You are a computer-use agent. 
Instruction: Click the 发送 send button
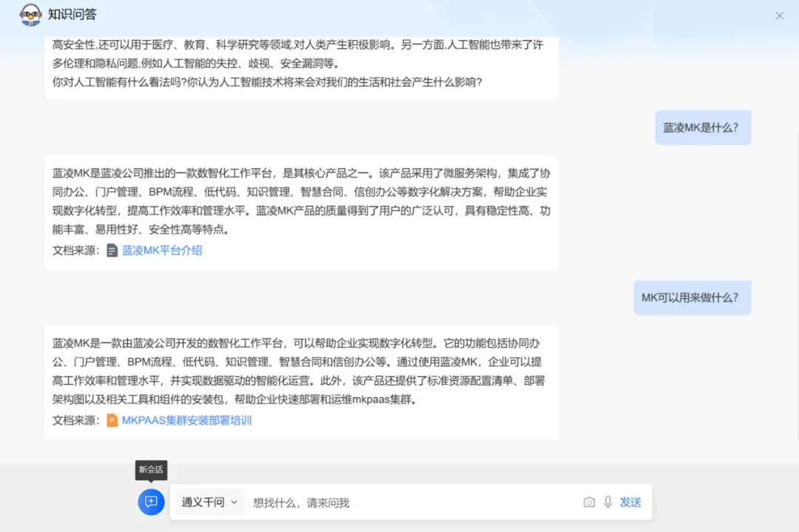pyautogui.click(x=630, y=502)
